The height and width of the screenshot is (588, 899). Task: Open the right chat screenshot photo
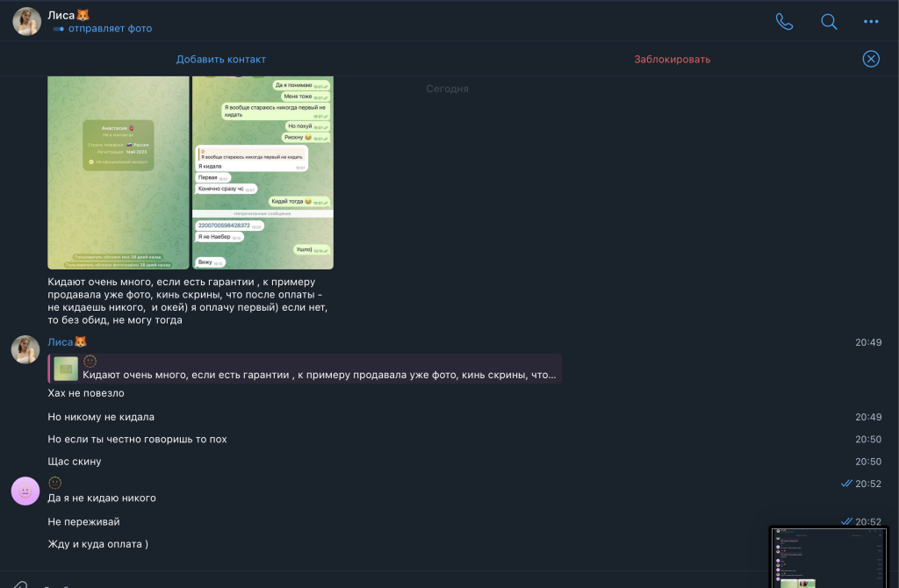tap(263, 173)
